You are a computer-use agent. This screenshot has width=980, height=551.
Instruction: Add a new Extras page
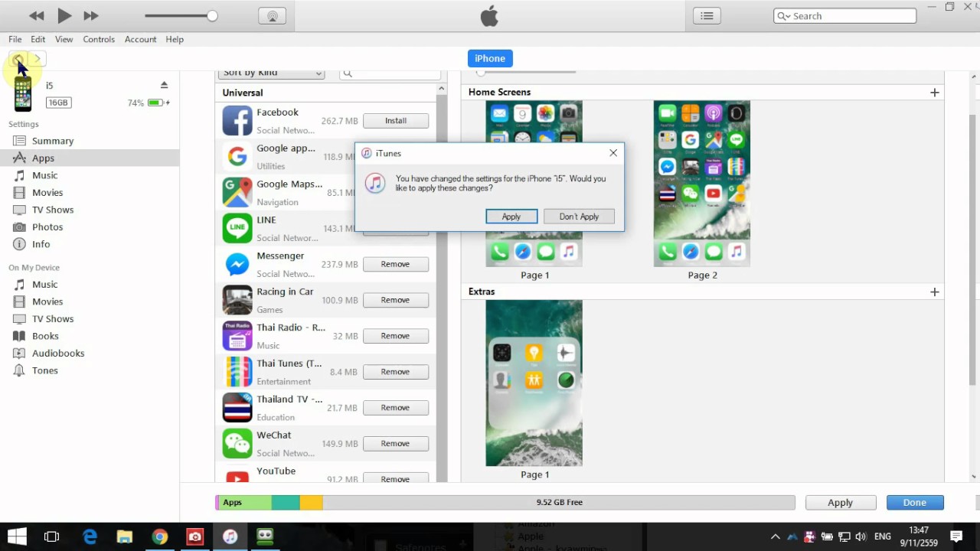[x=934, y=292]
